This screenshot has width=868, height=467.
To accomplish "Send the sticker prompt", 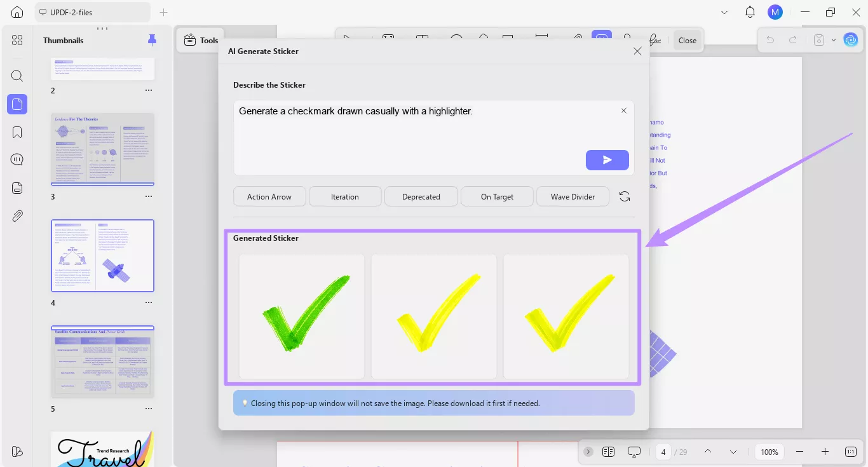I will tap(607, 160).
